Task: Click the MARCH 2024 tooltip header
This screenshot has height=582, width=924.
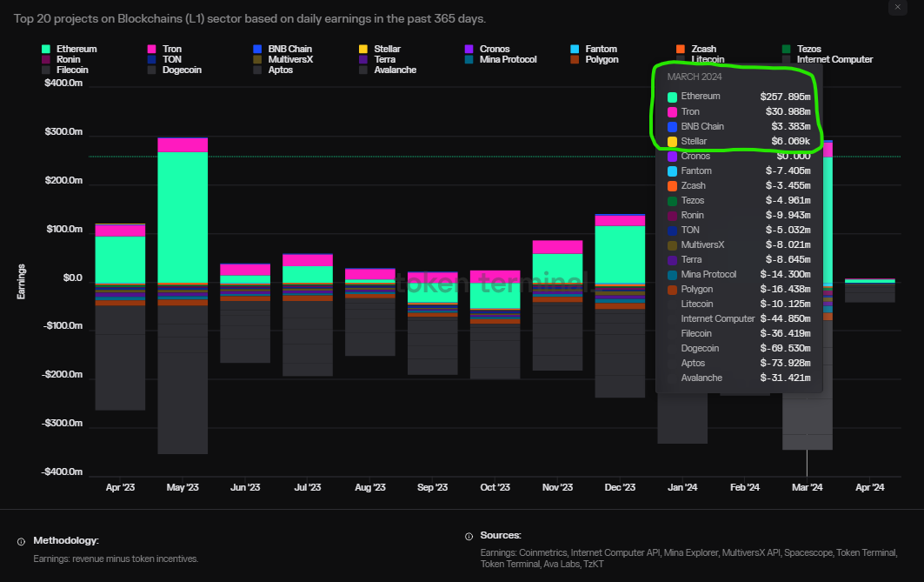Action: [x=695, y=77]
